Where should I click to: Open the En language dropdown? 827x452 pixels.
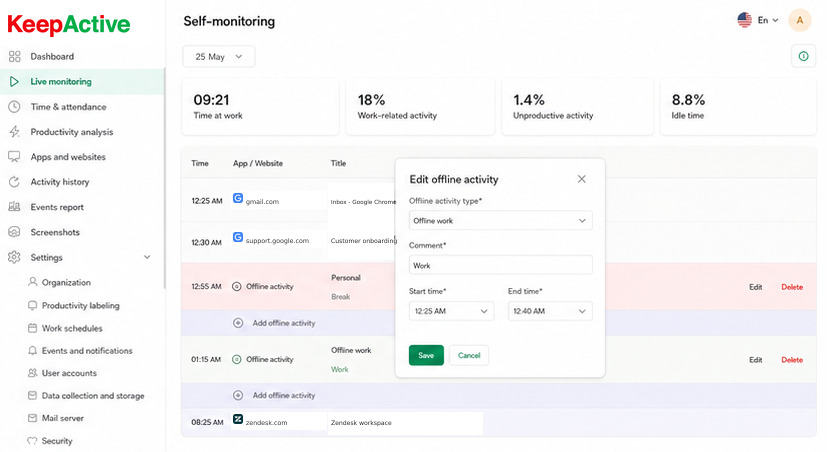[x=768, y=20]
